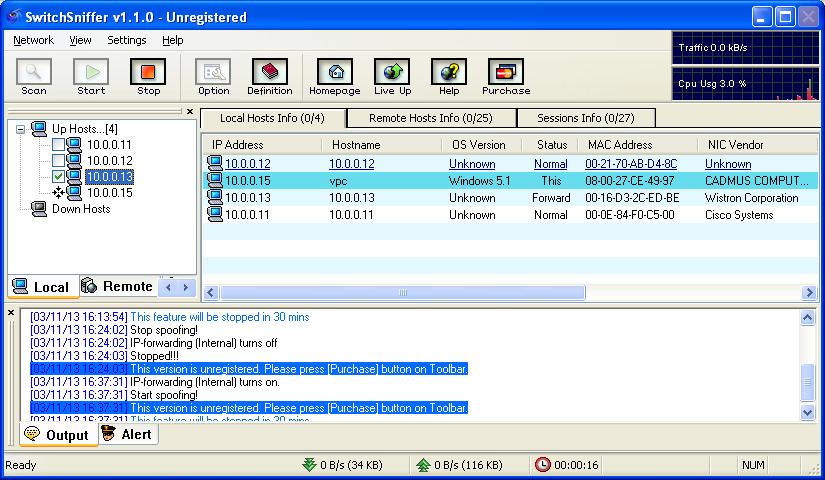Click the computer icon of tree host 10.0.0.11
825x480 pixels.
click(74, 145)
